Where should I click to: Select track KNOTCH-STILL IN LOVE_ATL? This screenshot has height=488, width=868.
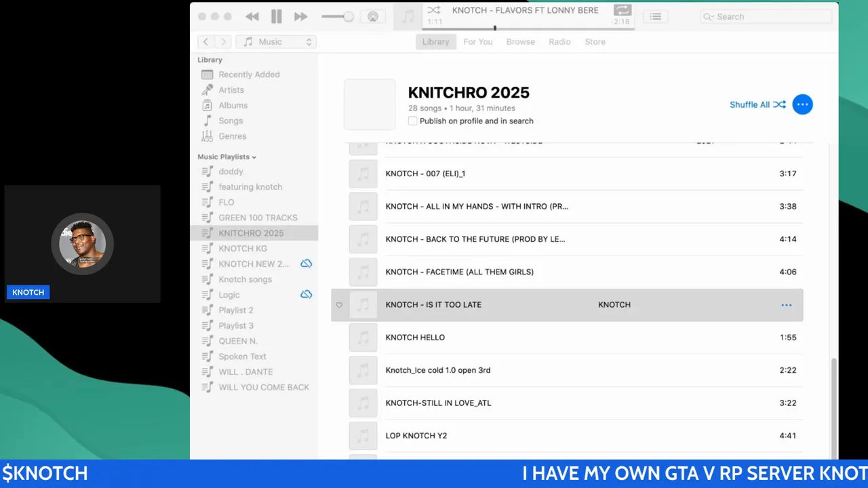(567, 403)
